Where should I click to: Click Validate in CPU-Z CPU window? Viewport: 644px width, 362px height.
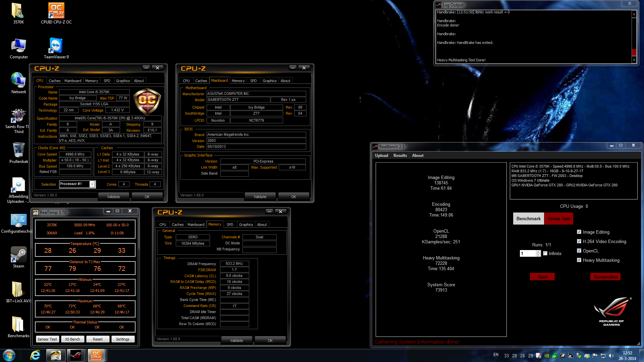pos(113,197)
